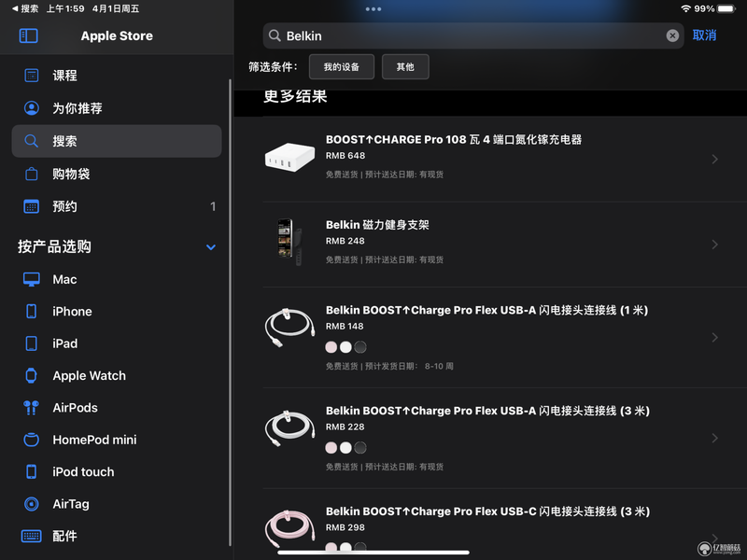Click the 为你推荐 person icon
The image size is (747, 560).
(x=32, y=108)
